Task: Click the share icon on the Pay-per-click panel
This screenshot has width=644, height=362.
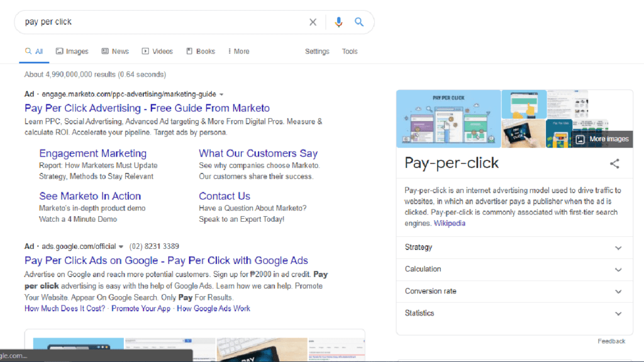Action: (x=614, y=163)
